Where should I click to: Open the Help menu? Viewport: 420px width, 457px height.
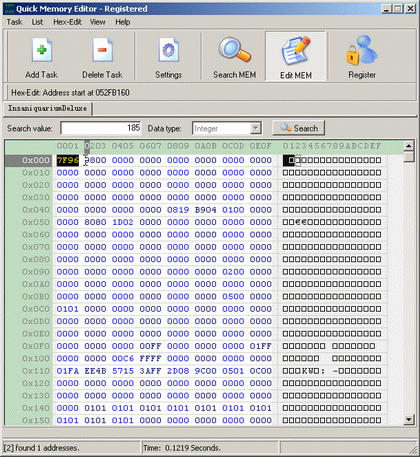(123, 22)
